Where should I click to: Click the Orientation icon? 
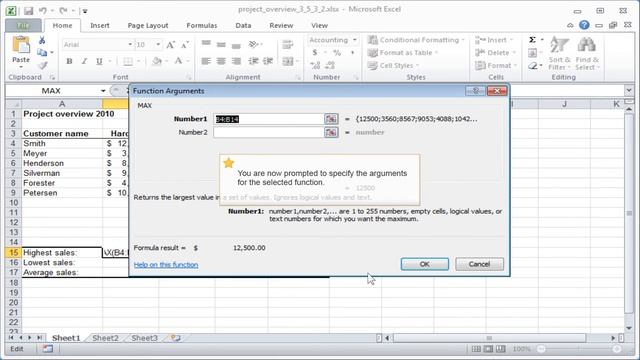[x=254, y=44]
